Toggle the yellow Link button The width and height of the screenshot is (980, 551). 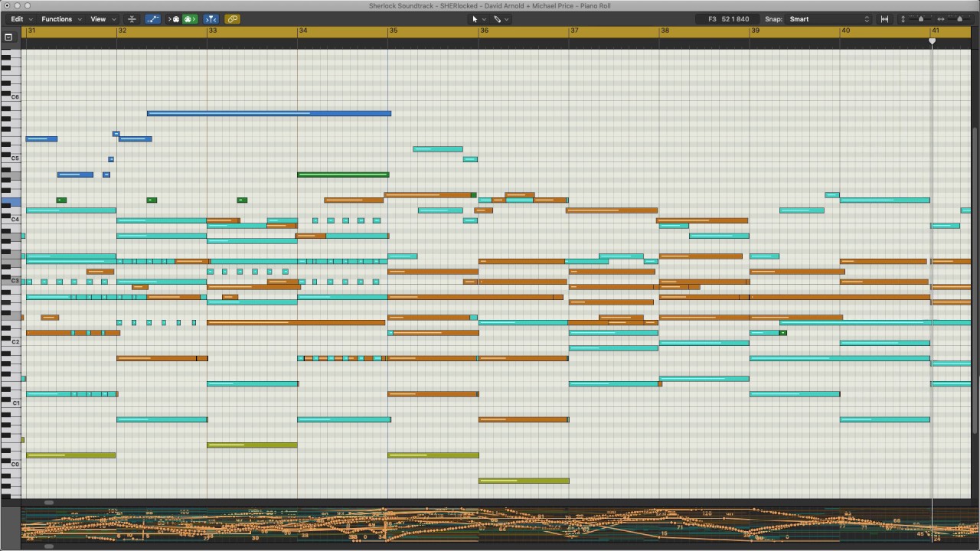pyautogui.click(x=232, y=19)
